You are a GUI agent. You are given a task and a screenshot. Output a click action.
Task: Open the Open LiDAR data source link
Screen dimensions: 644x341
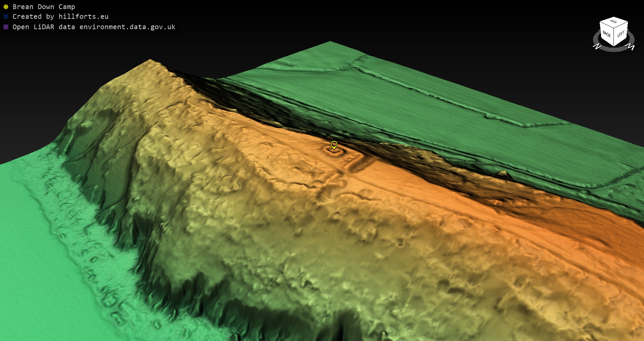click(94, 27)
